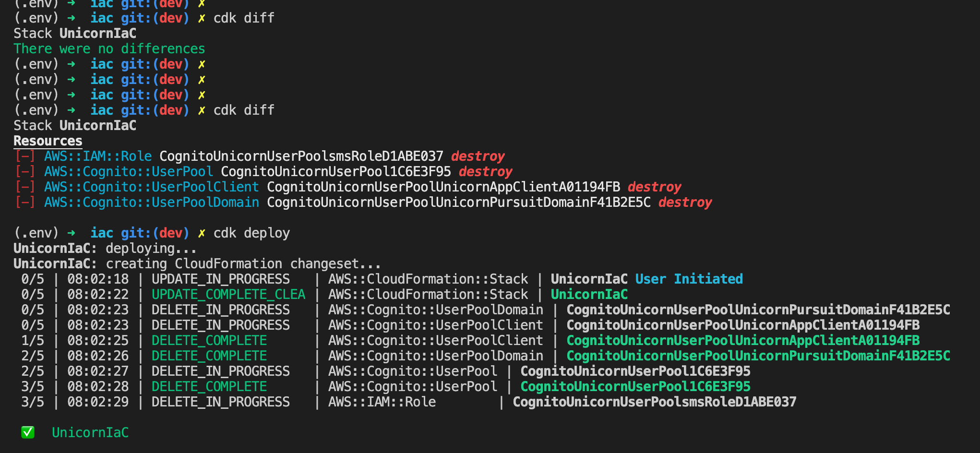
Task: Click green 'CognitoUnicornUserPoolUnicornAppClientA01194FB' in deploy log
Action: pos(743,341)
